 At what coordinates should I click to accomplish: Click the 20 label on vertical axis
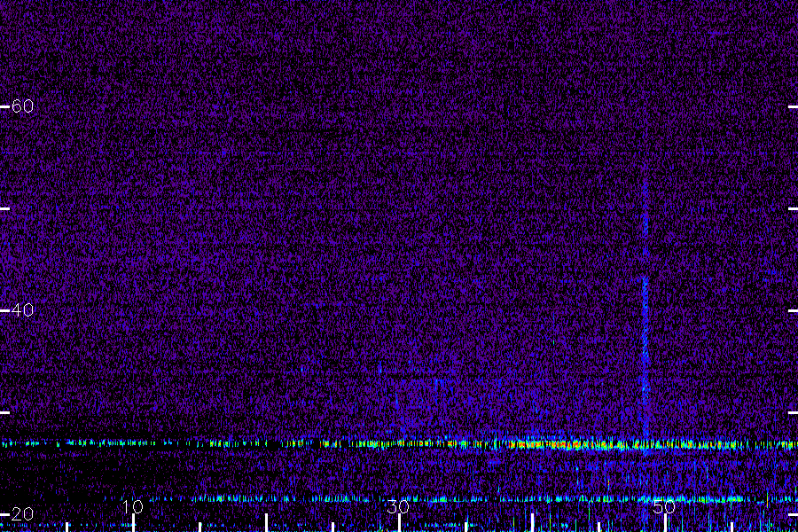coord(22,514)
